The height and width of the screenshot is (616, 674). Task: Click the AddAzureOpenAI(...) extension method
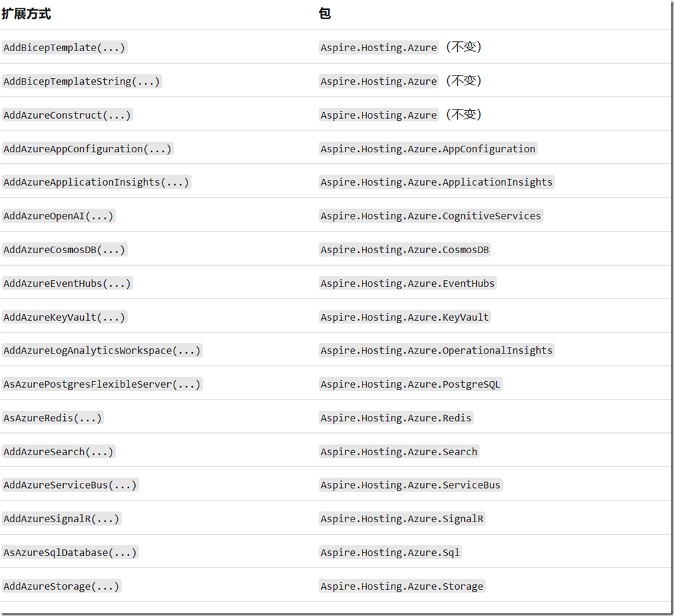click(58, 215)
